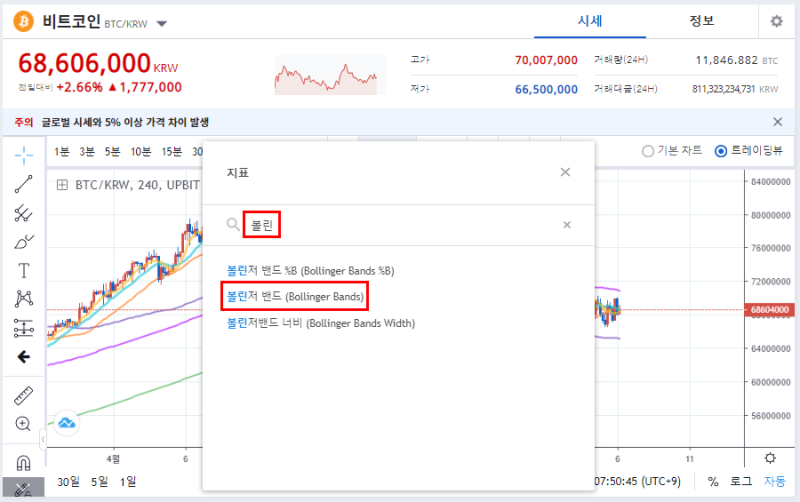The width and height of the screenshot is (800, 502).
Task: Set chart range to 1일
Action: (128, 482)
